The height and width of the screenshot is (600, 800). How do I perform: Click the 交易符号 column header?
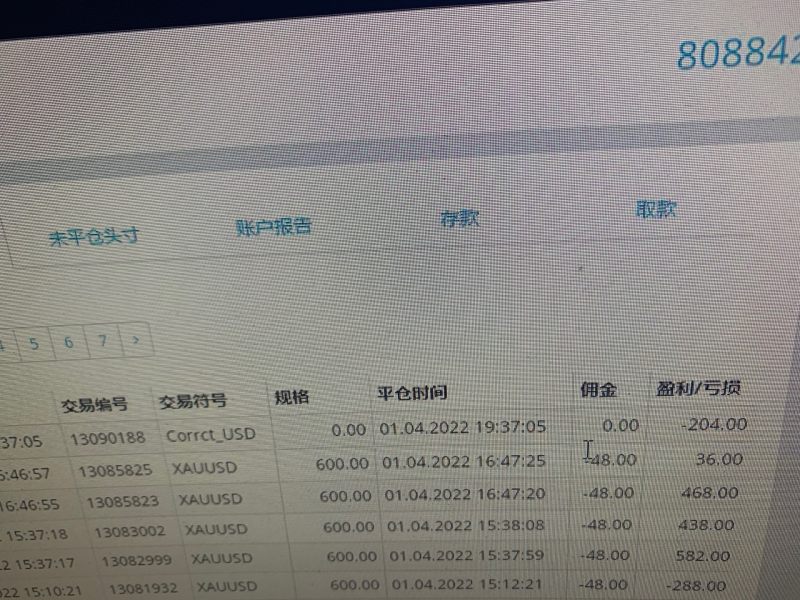click(192, 401)
